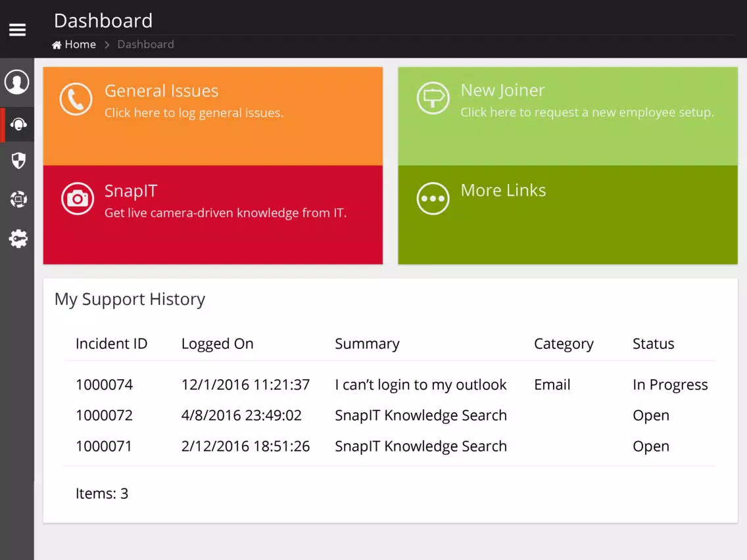Screen dimensions: 747x560
Task: Click 'Get live camera-driven knowledge from IT.' text
Action: (226, 213)
